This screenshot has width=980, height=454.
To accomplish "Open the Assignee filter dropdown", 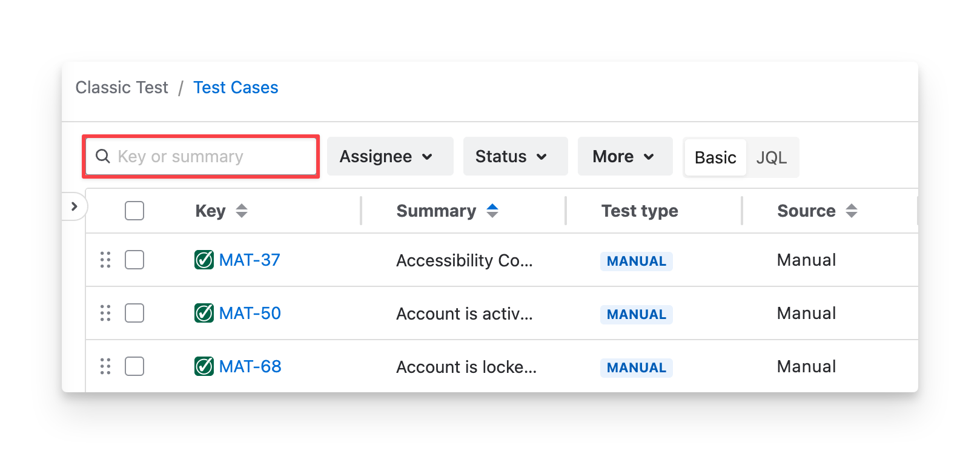I will (390, 156).
